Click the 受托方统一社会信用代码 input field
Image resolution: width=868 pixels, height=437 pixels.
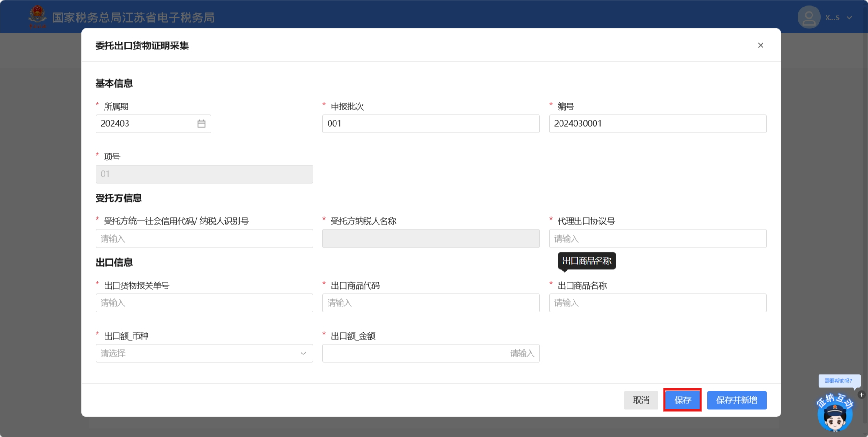click(204, 239)
